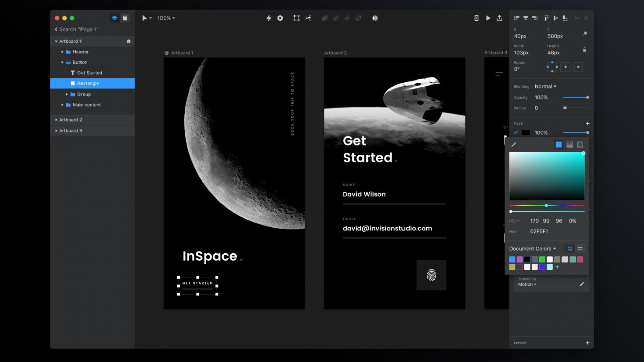Switch document colors to grid view
This screenshot has width=644, height=362.
[x=569, y=249]
